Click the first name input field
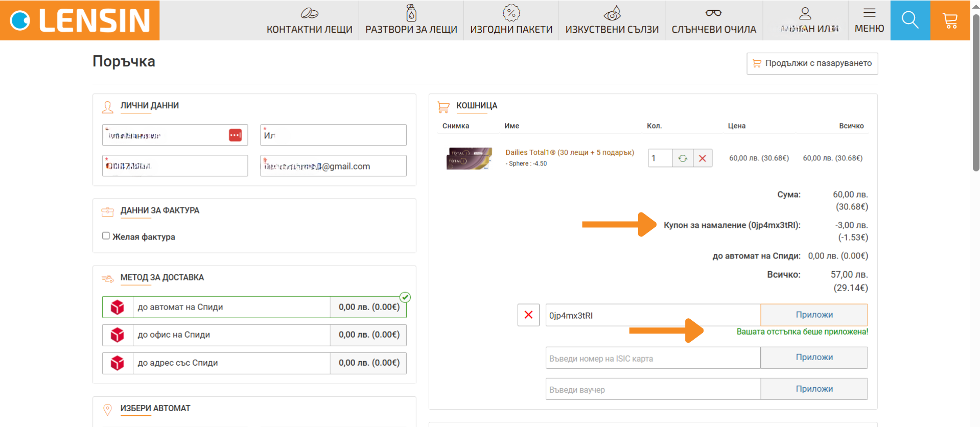This screenshot has height=427, width=980. coord(175,135)
